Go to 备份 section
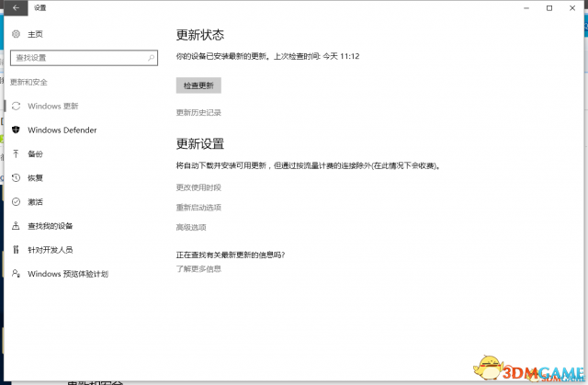The image size is (588, 385). point(35,153)
